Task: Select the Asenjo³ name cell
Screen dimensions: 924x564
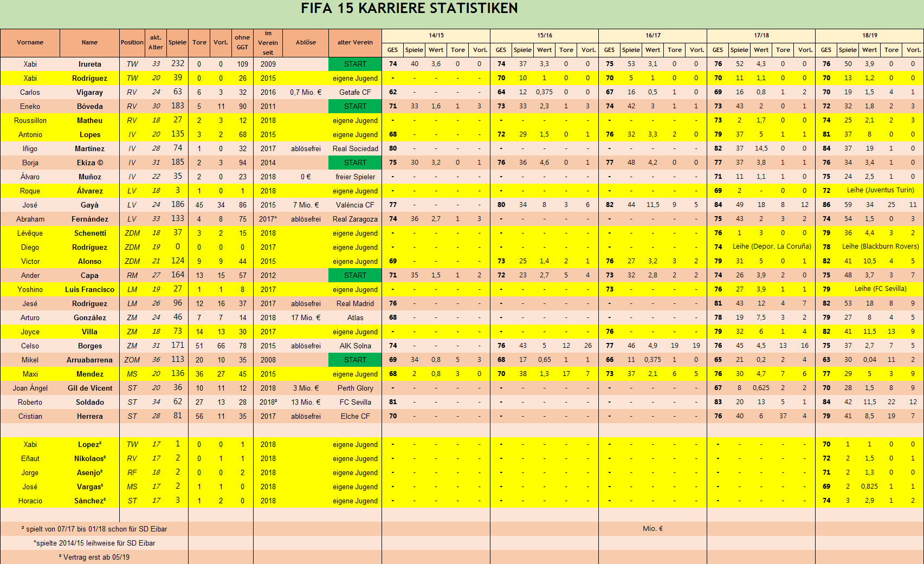Action: (90, 472)
